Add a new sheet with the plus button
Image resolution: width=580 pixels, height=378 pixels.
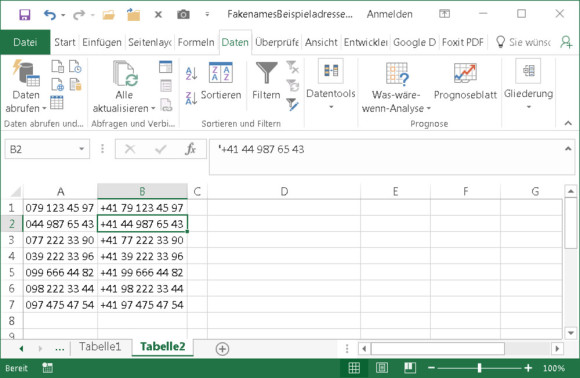(x=222, y=349)
